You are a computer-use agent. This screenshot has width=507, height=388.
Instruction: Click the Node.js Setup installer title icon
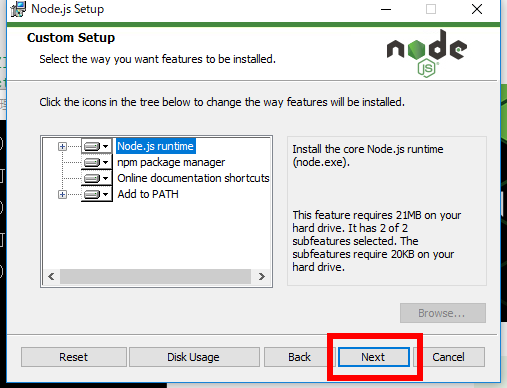pyautogui.click(x=18, y=9)
